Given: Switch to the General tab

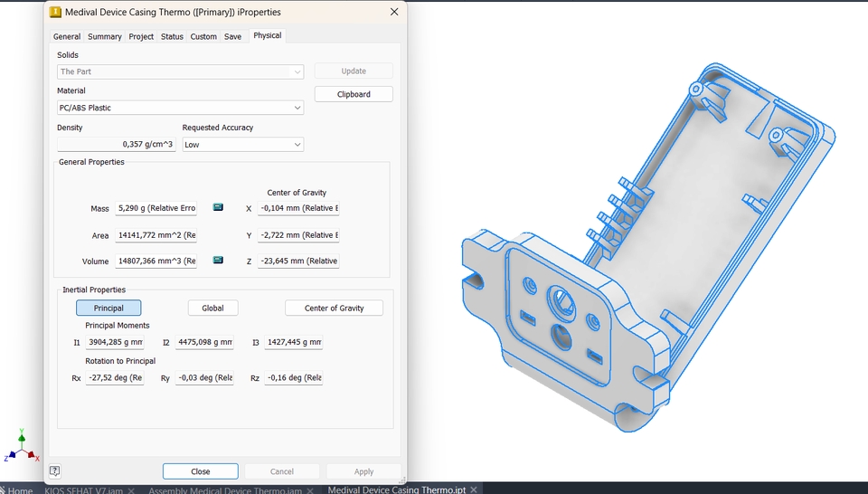Looking at the screenshot, I should 66,36.
